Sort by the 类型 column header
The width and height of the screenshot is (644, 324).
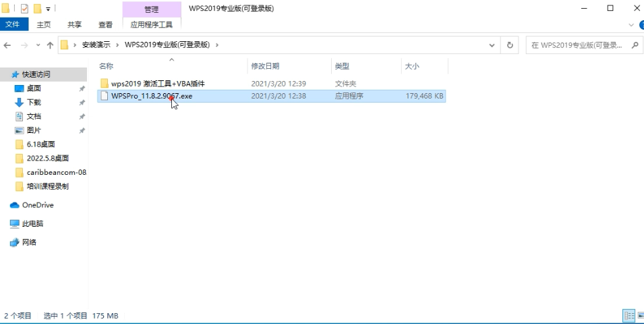pos(342,65)
